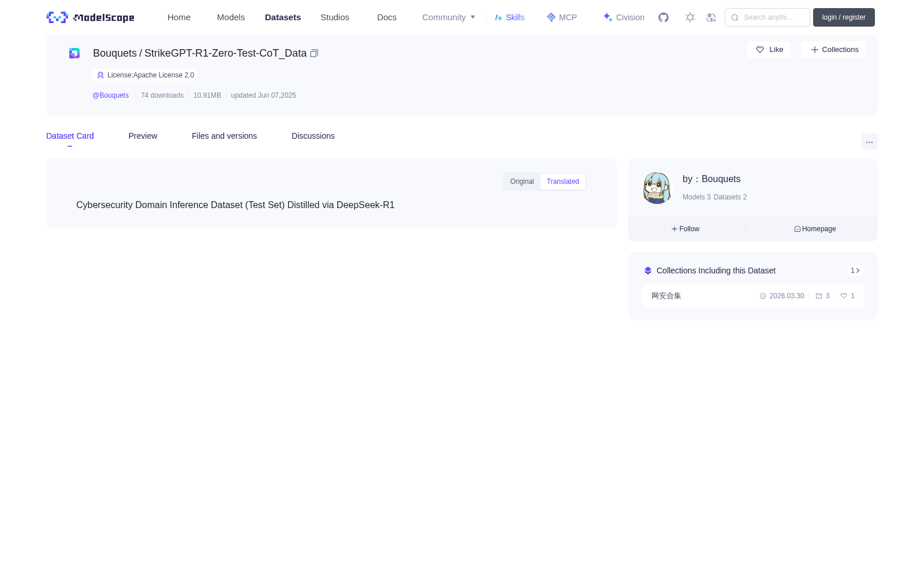Click the plus icon on Collections

pos(815,50)
